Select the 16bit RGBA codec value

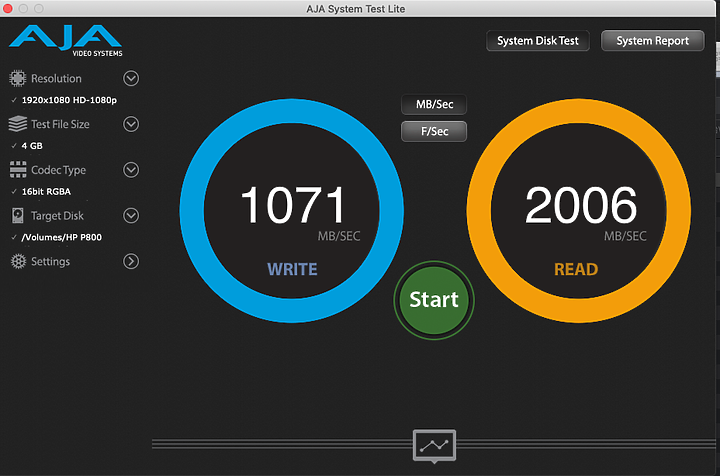46,191
